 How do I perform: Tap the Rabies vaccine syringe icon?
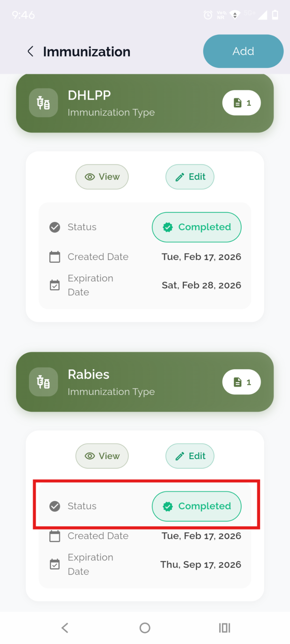pyautogui.click(x=43, y=382)
